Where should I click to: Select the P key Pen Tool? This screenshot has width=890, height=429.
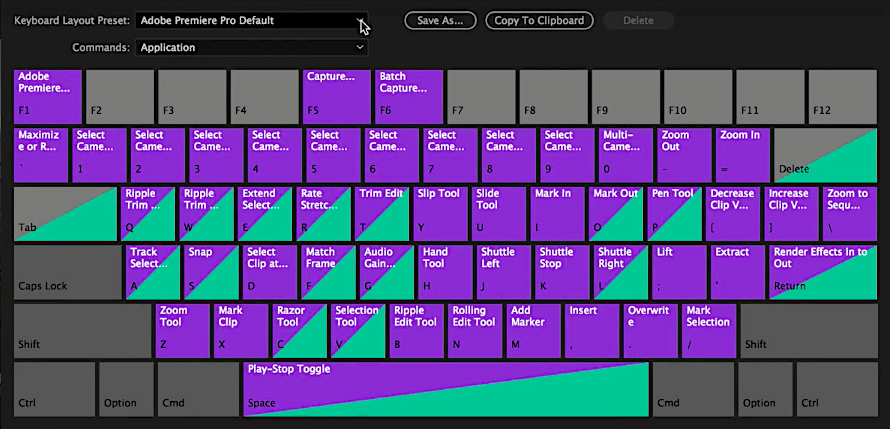tap(674, 214)
